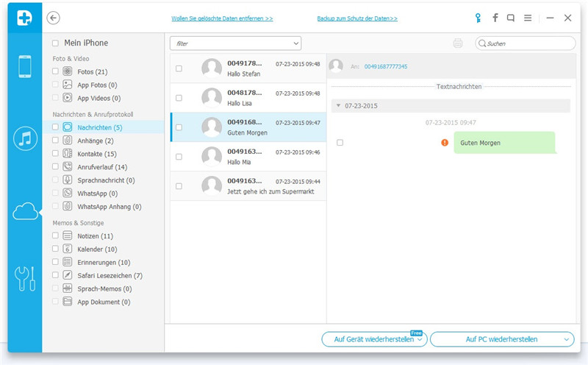Viewport: 588px width, 365px height.
Task: Open Sprach-Memos (0) category
Action: click(104, 288)
